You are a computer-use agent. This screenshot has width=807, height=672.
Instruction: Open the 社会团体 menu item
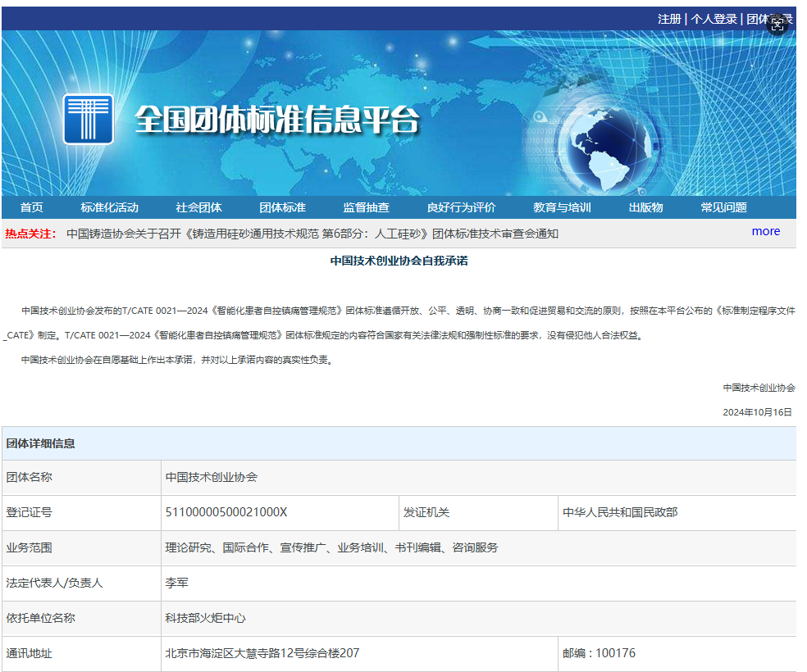tap(198, 207)
